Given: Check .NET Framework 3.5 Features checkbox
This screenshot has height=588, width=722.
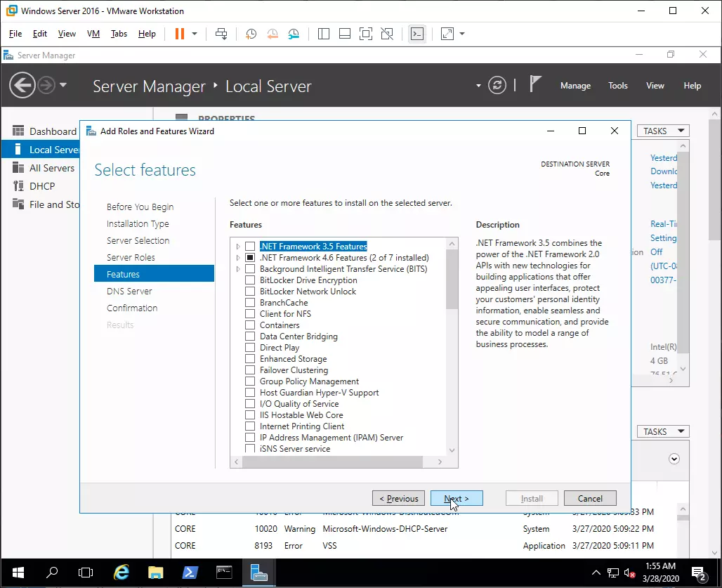Looking at the screenshot, I should point(250,247).
